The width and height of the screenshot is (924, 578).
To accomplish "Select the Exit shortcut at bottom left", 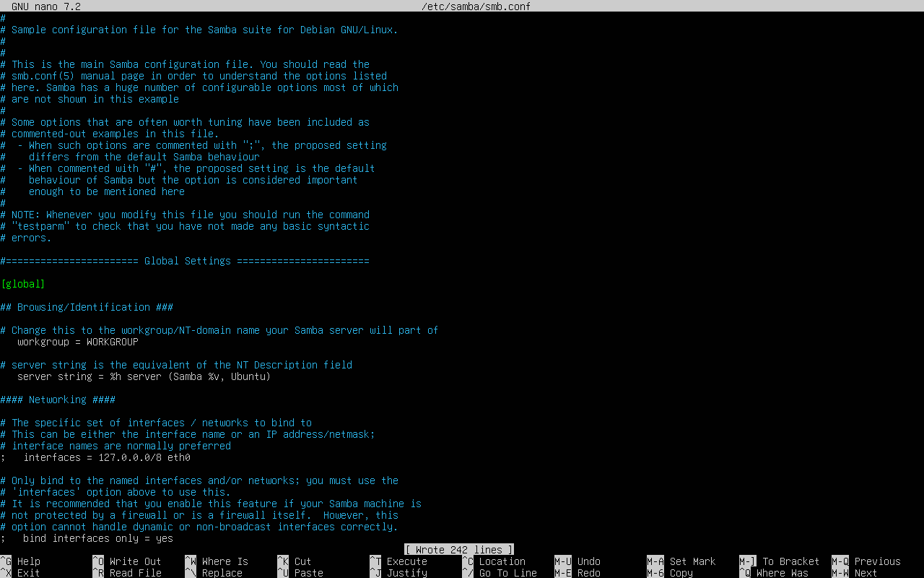I will [28, 573].
